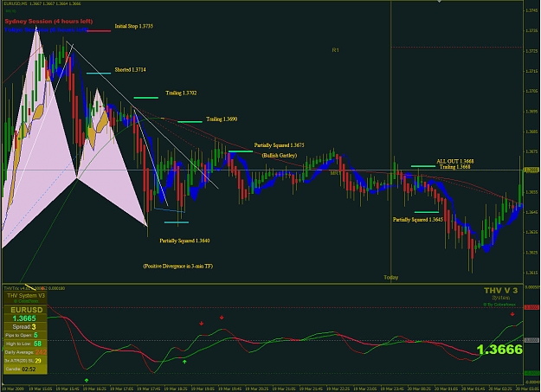Click the "High to Low: 58" row

25,344
